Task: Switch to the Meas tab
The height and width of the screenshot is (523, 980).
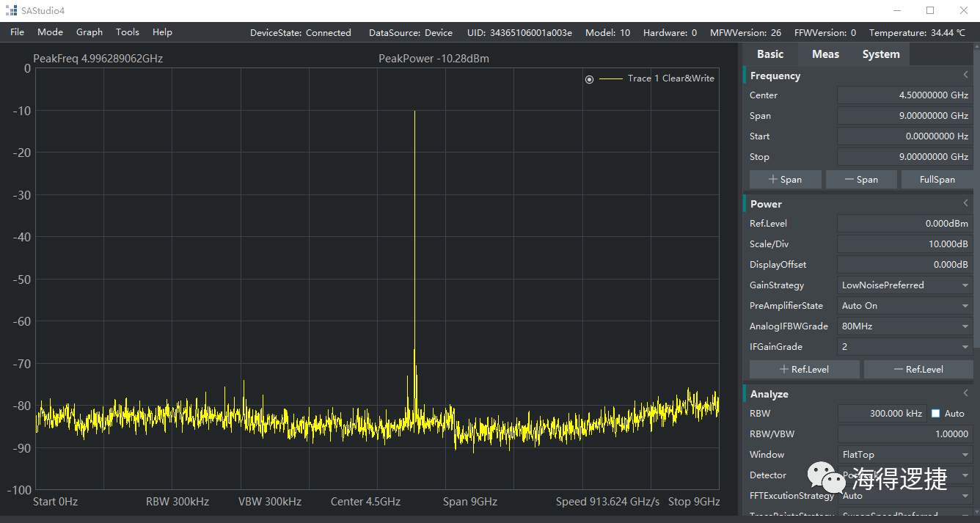Action: tap(825, 54)
